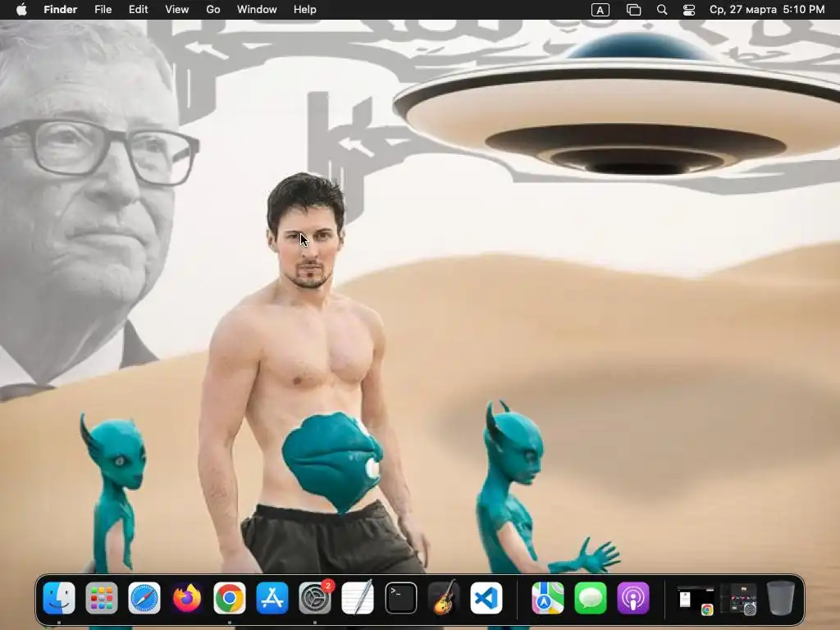Open Maps from the Dock
The width and height of the screenshot is (840, 630).
point(547,598)
